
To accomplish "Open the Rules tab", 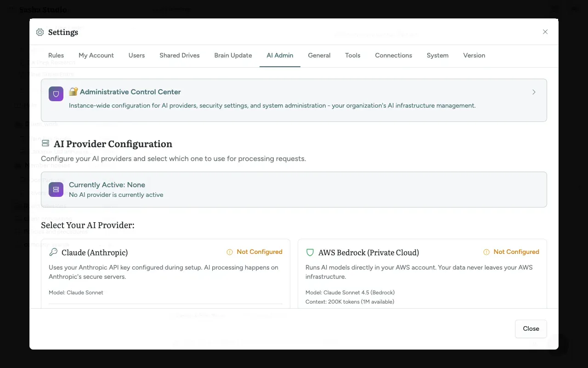I will tap(56, 55).
